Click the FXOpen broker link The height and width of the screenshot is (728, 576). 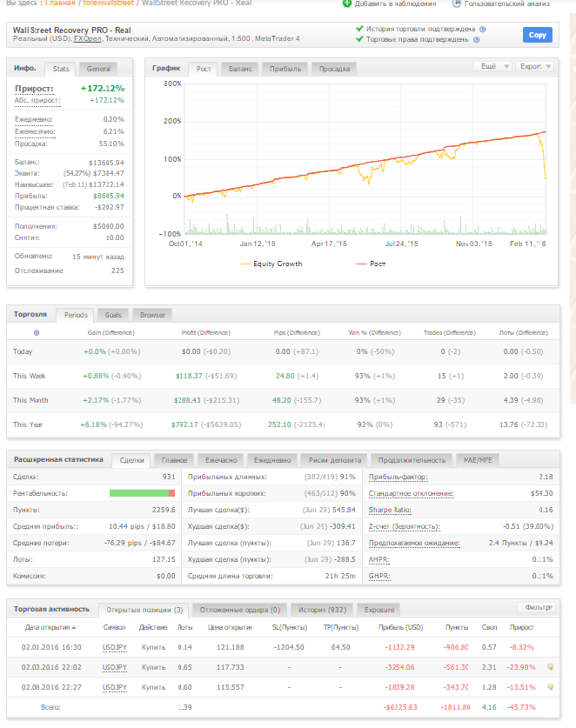pos(87,38)
